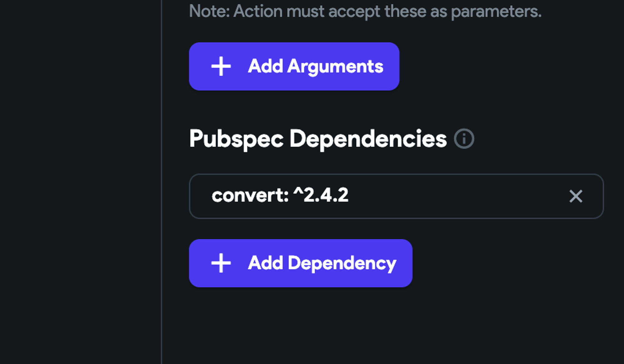The image size is (624, 364).
Task: Click the word Dependency on purple button
Action: 342,264
